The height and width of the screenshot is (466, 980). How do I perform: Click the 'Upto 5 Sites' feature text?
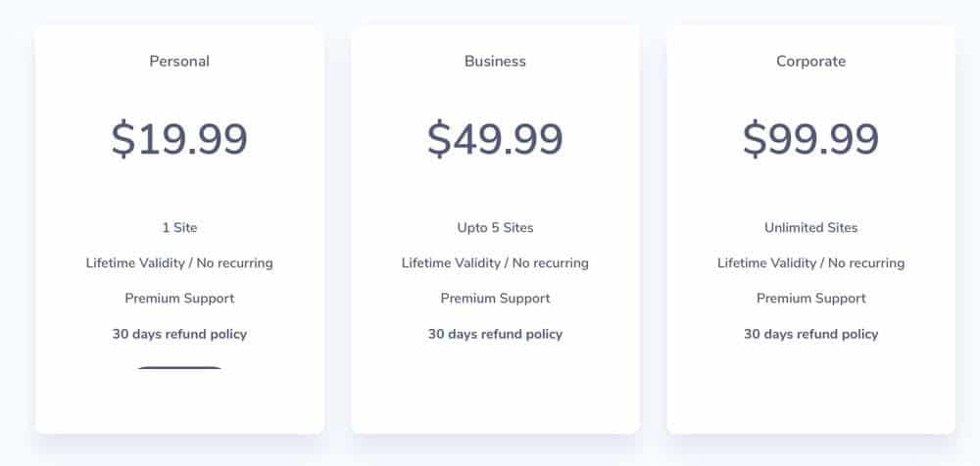[x=495, y=228]
